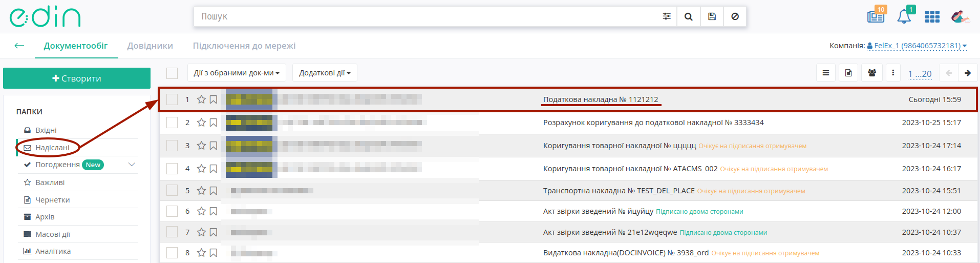
Task: Open the apps grid menu
Action: tap(932, 17)
